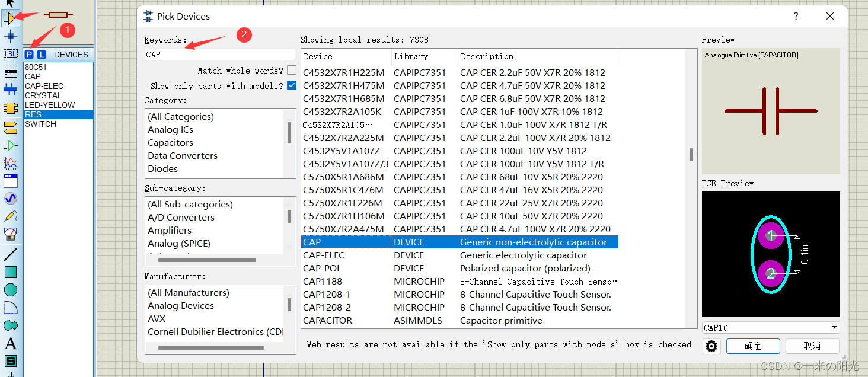Click the P pick-from-libraries button
This screenshot has width=868, height=377.
[x=30, y=55]
